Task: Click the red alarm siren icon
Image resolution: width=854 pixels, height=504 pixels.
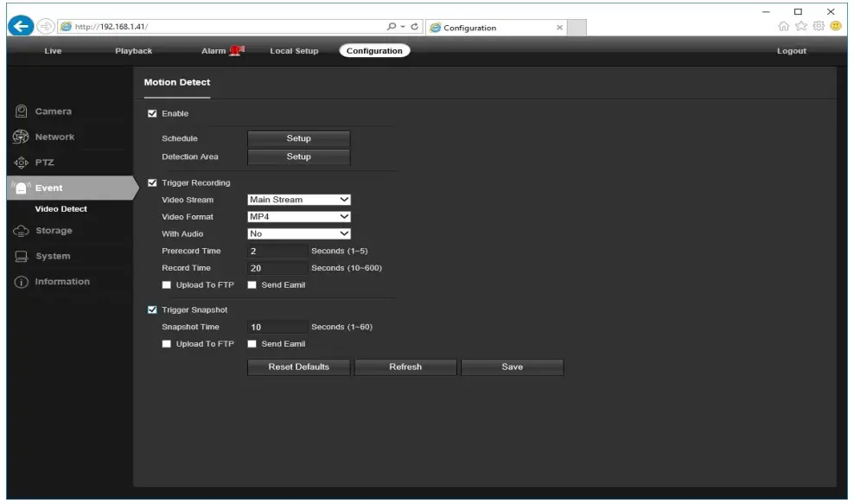Action: point(236,51)
